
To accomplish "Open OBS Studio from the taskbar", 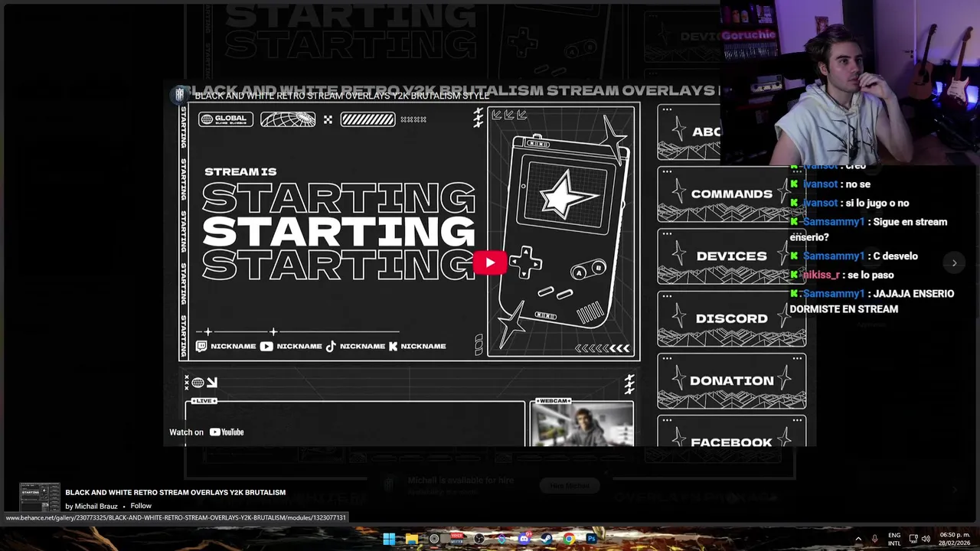I will 479,539.
